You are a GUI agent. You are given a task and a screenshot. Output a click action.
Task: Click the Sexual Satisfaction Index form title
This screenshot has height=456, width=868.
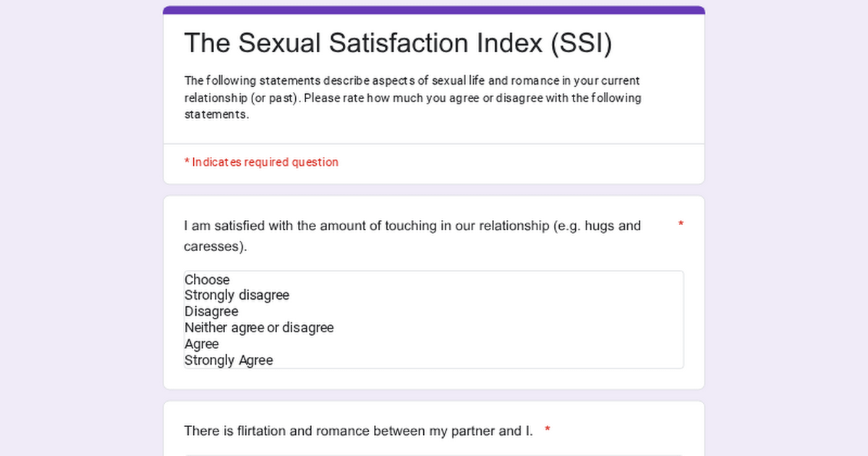tap(398, 43)
